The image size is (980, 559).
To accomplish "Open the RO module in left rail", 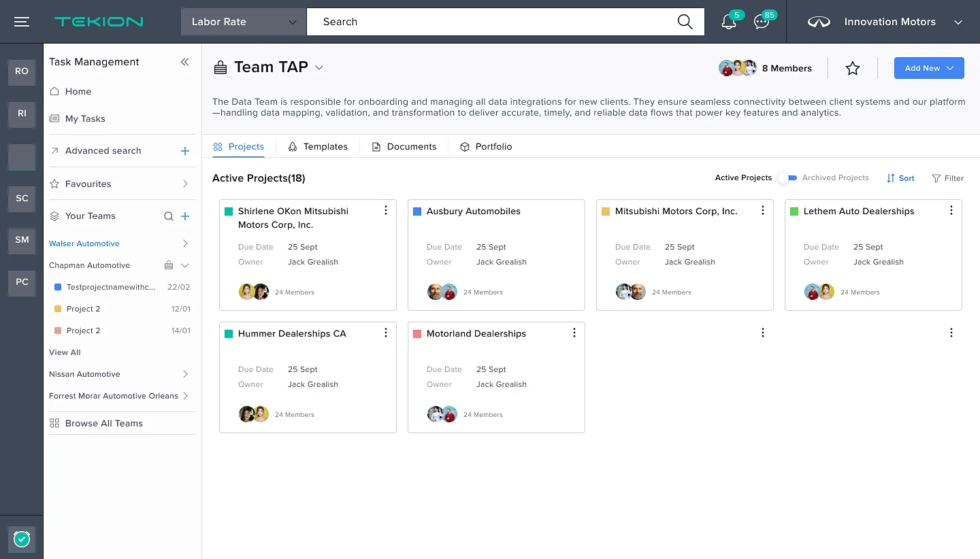I will point(22,71).
